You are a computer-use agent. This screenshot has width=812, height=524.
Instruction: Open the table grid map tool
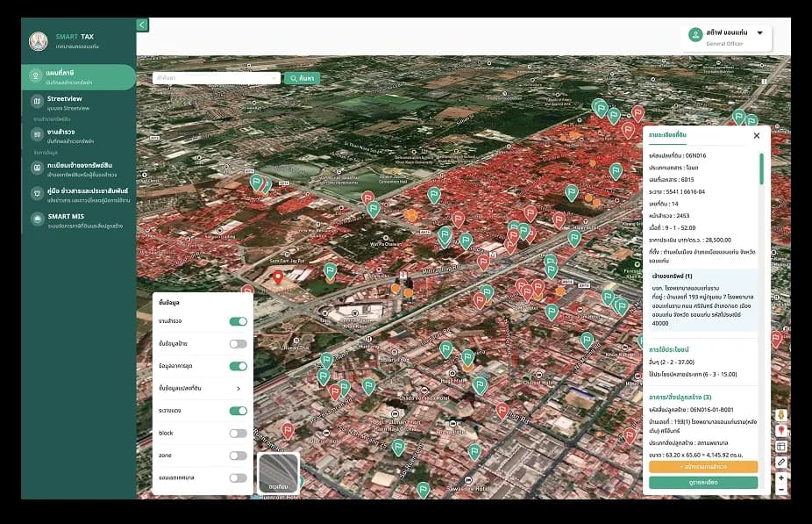[781, 446]
